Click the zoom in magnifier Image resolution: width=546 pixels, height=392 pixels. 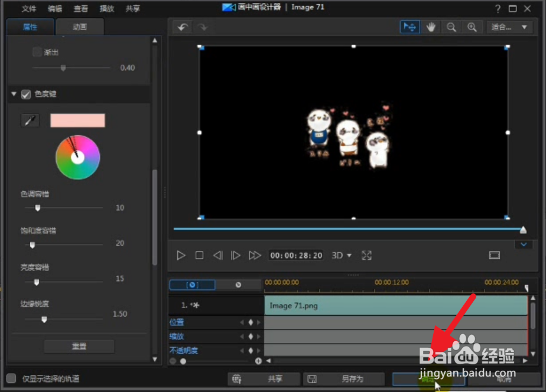(x=472, y=27)
